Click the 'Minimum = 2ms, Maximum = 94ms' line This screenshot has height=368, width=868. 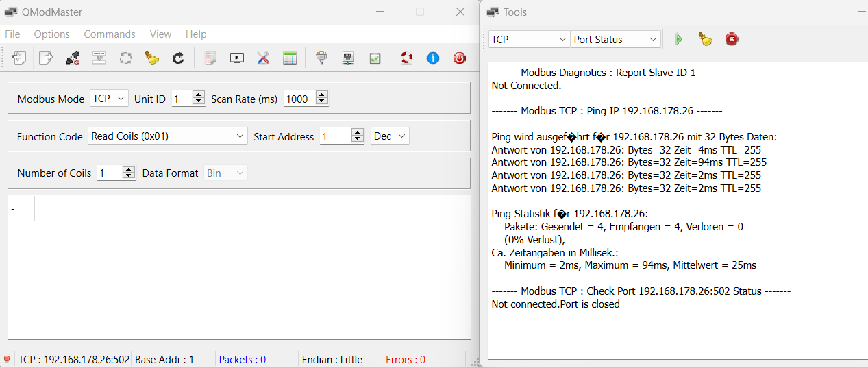[630, 265]
